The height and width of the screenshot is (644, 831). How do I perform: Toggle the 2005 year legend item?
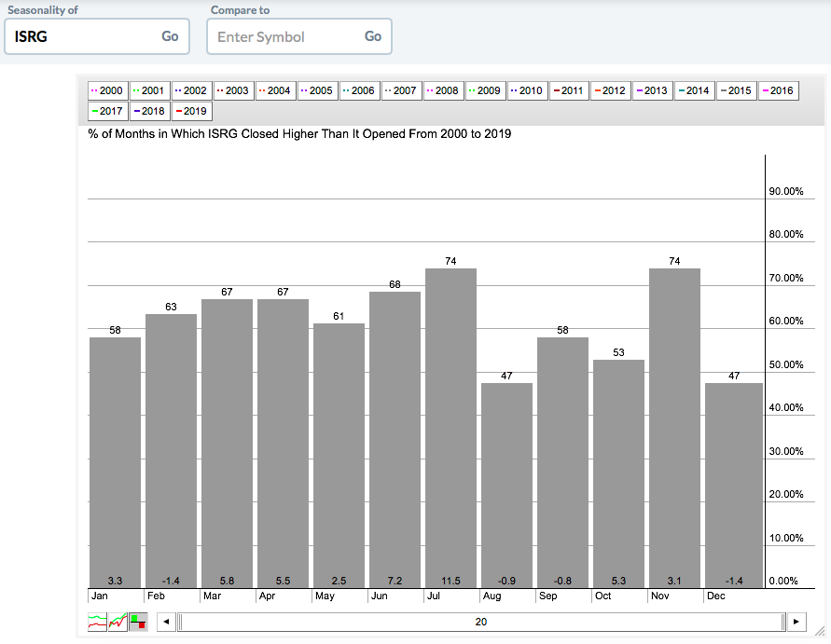point(317,90)
